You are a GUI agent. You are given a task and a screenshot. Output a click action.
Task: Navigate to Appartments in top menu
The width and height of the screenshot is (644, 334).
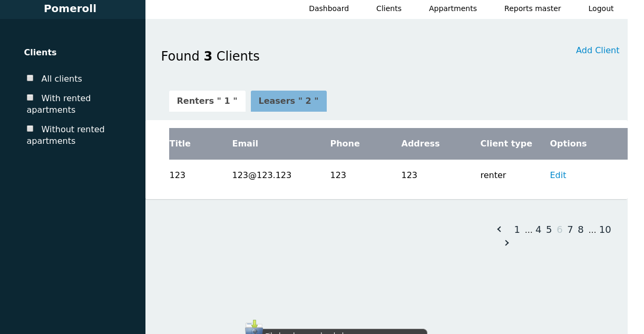[453, 8]
